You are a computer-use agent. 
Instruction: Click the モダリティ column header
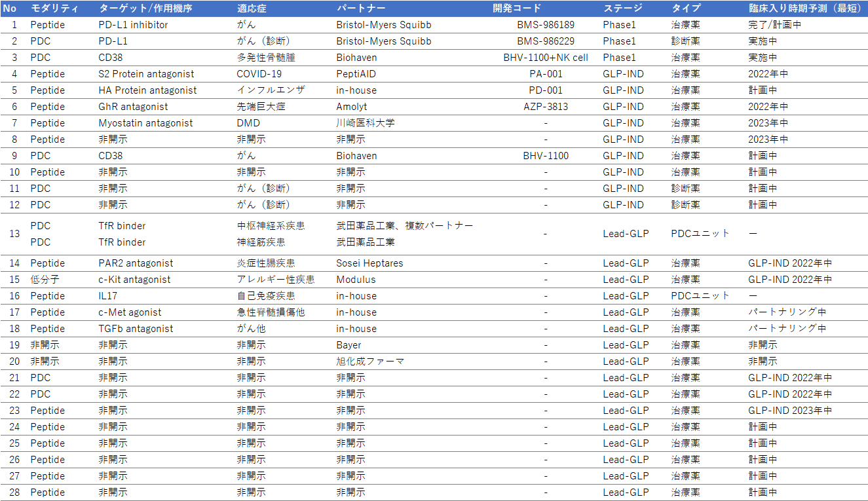point(54,9)
